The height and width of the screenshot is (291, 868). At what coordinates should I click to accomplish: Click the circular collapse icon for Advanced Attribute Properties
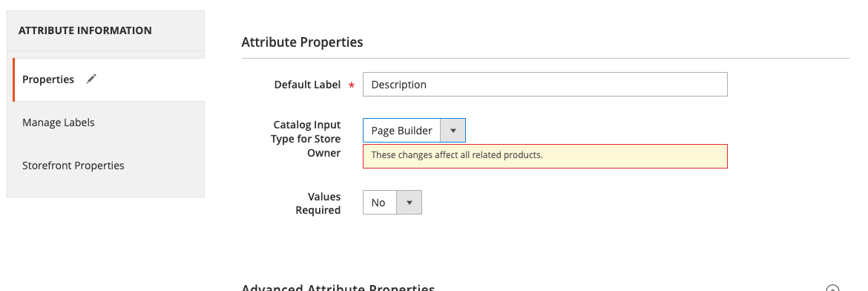(832, 288)
